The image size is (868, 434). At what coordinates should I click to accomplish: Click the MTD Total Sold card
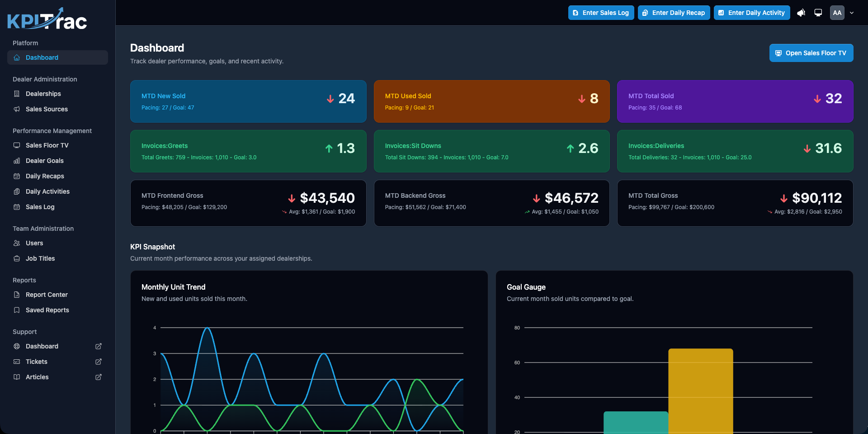(x=735, y=101)
